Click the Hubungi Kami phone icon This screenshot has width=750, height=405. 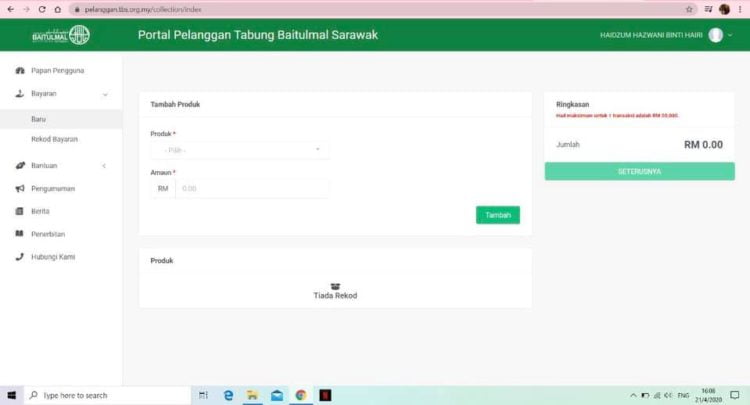pyautogui.click(x=20, y=257)
